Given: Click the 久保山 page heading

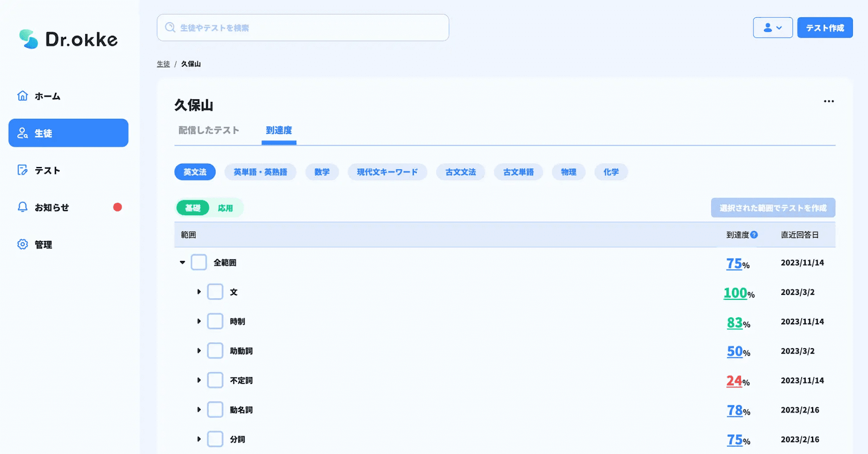Looking at the screenshot, I should click(x=194, y=105).
